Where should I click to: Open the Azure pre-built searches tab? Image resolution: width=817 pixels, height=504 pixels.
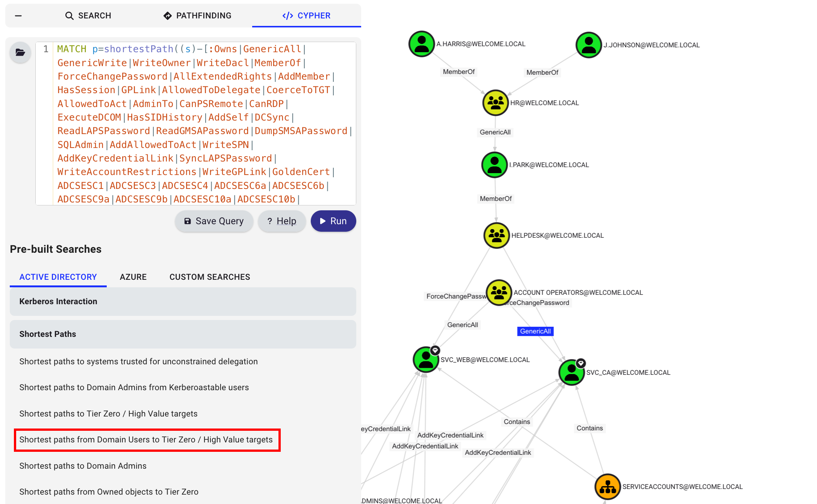coord(133,277)
